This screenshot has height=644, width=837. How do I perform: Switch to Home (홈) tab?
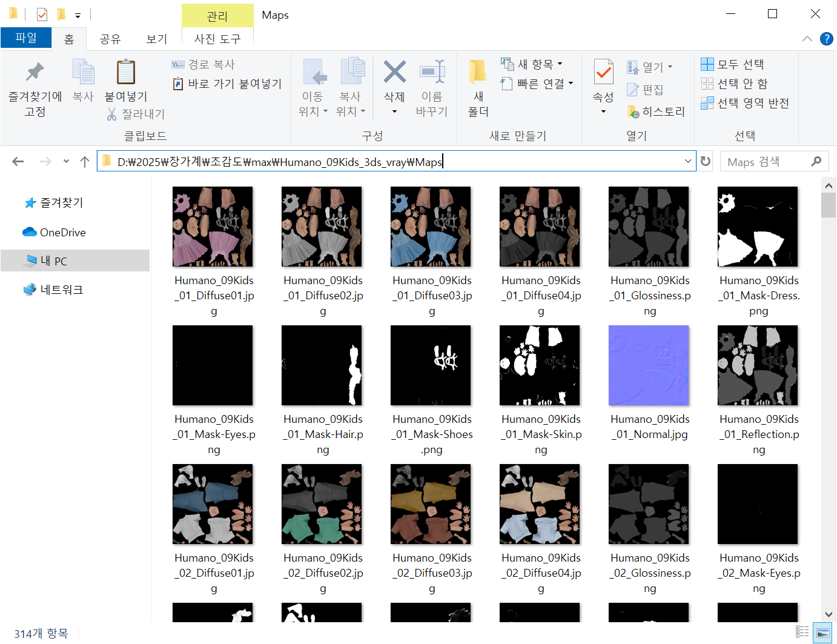pos(69,39)
